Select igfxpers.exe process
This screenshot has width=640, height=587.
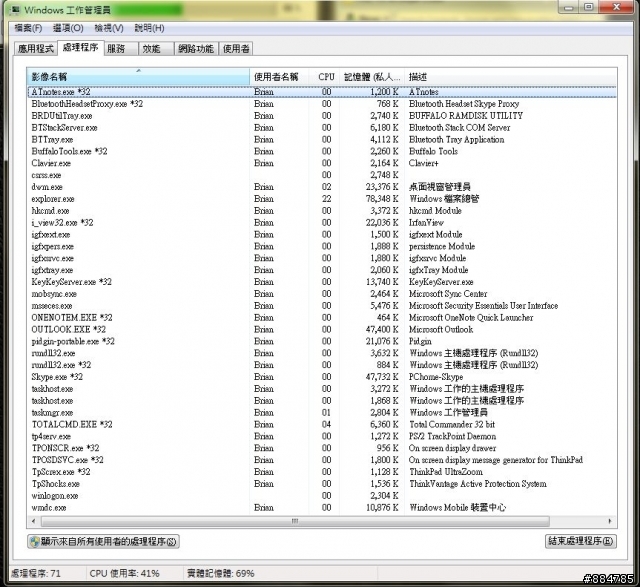322,246
